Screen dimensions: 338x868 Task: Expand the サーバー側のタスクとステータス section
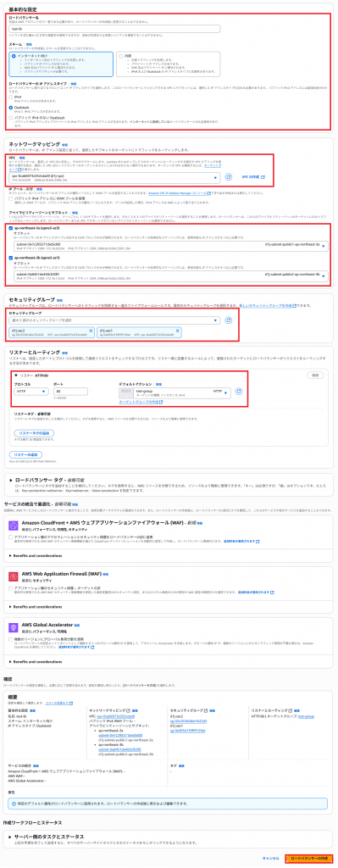pos(9,836)
